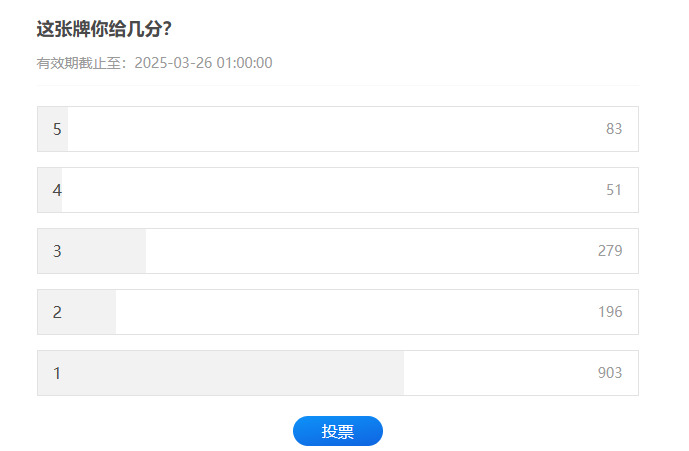
Task: Click the vote count 279
Action: [610, 251]
